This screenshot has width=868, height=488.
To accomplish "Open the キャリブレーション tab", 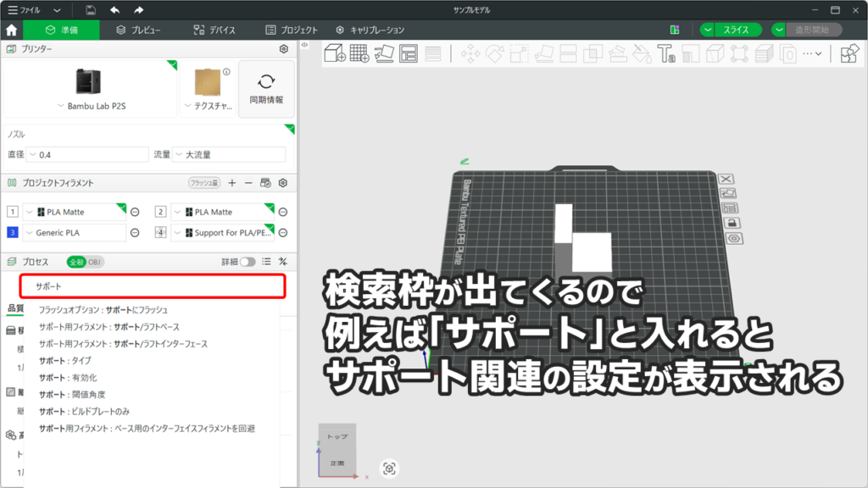I will (370, 30).
